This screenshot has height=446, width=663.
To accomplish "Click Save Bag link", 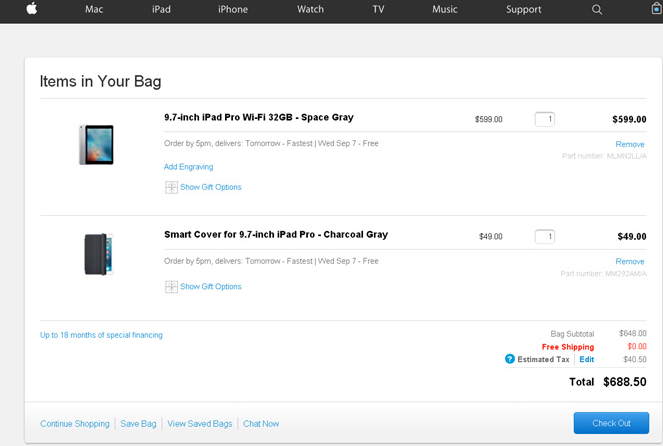I will [138, 424].
